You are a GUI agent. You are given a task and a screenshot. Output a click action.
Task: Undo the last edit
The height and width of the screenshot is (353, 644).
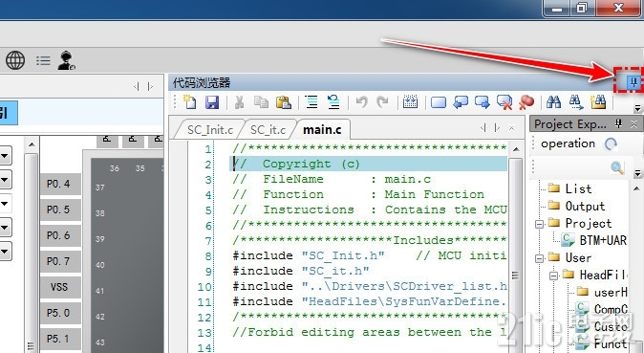[x=362, y=102]
